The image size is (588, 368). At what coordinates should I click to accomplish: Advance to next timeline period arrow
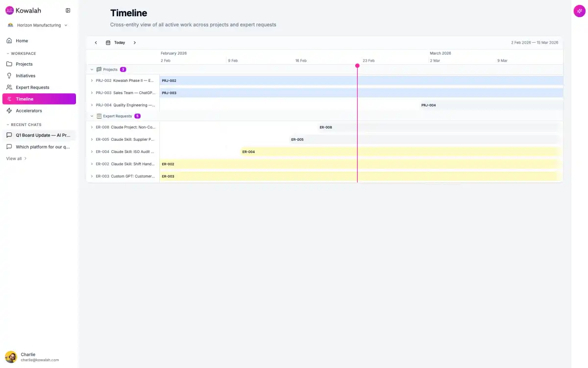click(x=135, y=43)
